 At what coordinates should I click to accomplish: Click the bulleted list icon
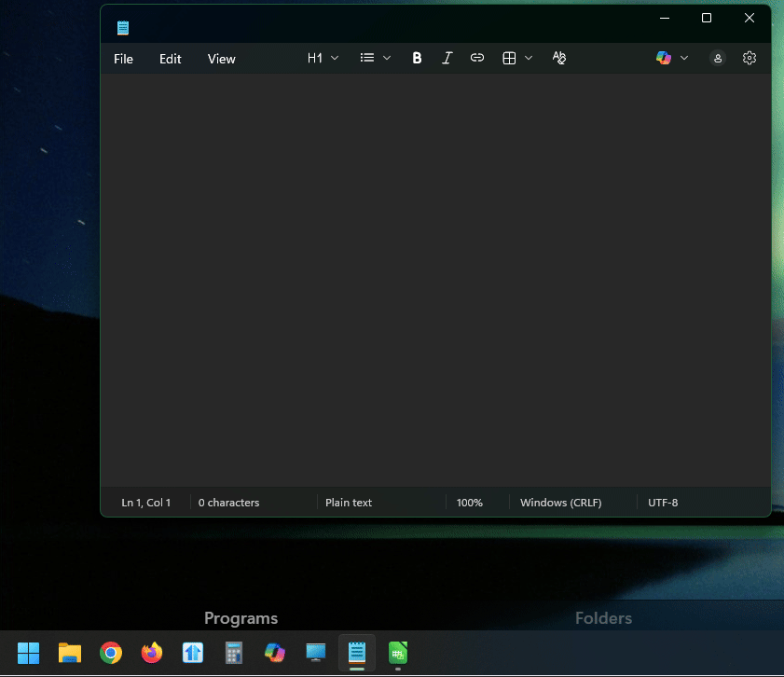tap(367, 58)
